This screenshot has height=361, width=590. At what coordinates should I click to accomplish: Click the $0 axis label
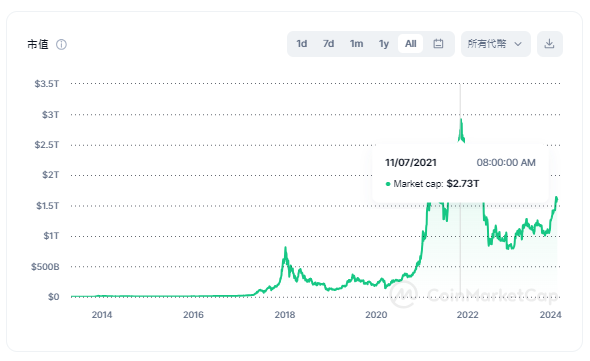[x=53, y=297]
